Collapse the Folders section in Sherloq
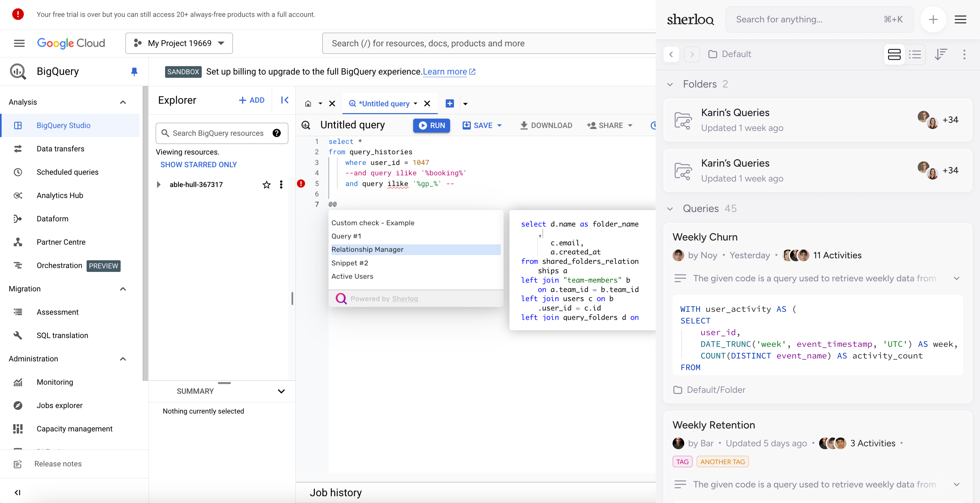Screen dimensions: 980x503 (x=670, y=84)
